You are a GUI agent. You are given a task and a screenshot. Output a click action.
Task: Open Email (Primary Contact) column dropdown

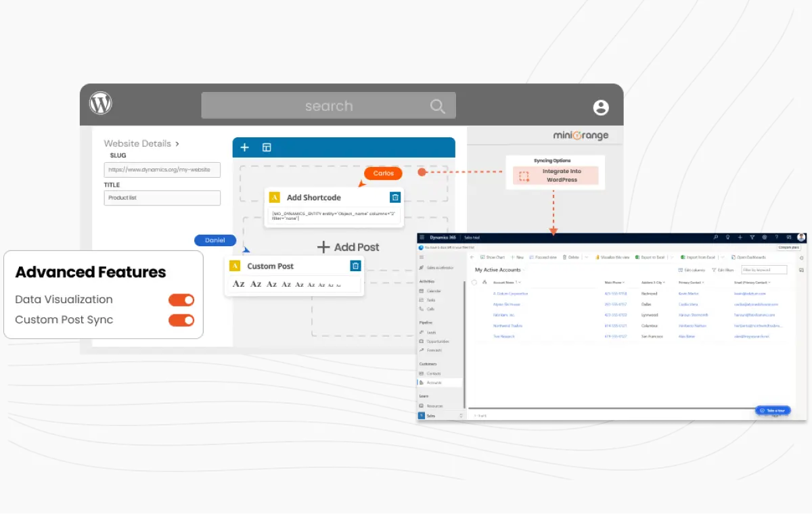[770, 282]
